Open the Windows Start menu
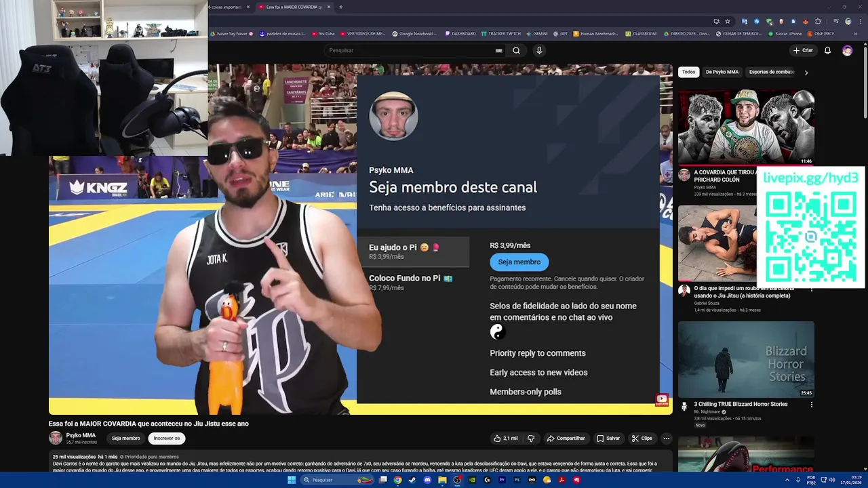The width and height of the screenshot is (868, 488). point(292,480)
